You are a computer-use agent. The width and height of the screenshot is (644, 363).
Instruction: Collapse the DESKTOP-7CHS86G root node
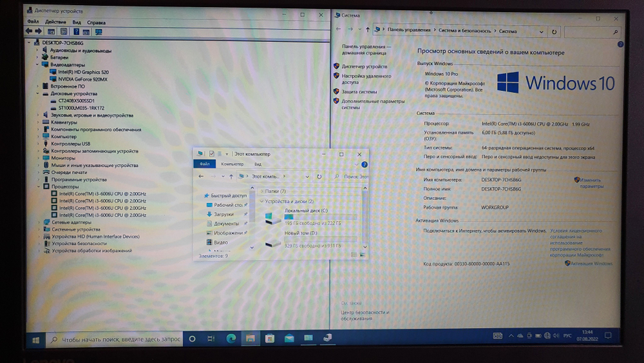pyautogui.click(x=29, y=43)
